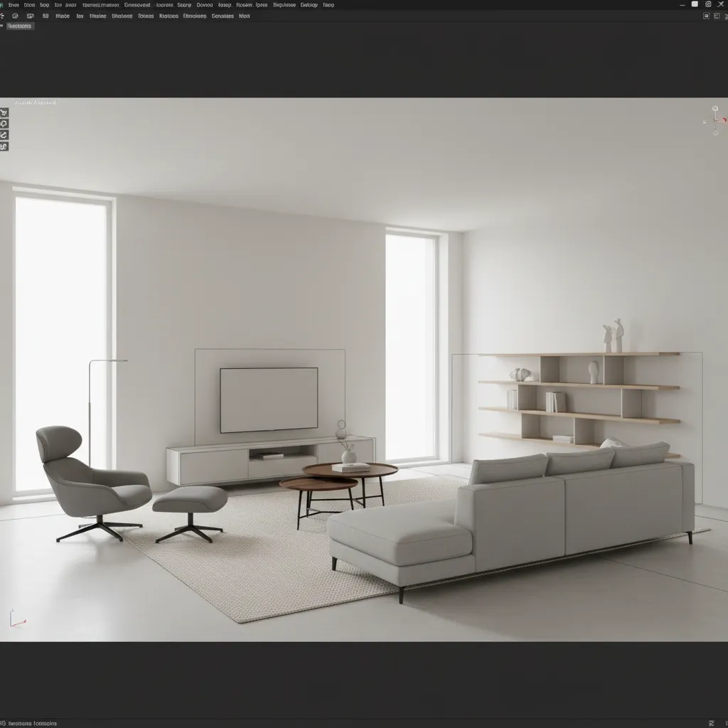This screenshot has height=728, width=728.
Task: Click the fourth viewport tool icon shaped like an S
Action: click(x=4, y=146)
